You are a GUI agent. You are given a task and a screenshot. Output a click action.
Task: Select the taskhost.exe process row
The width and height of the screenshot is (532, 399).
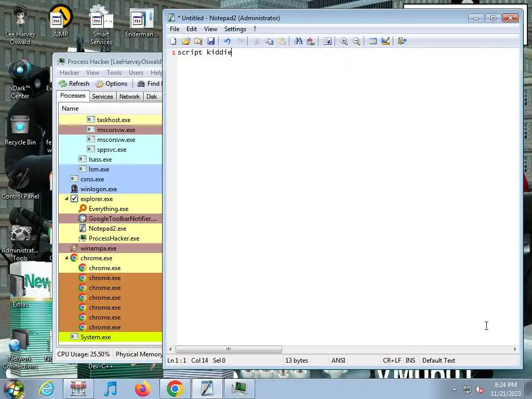(x=110, y=120)
